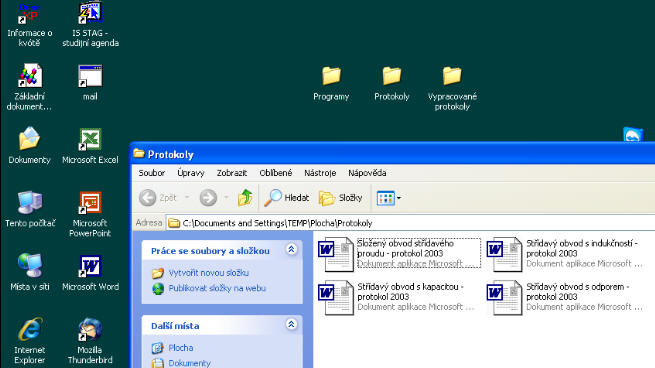Screen dimensions: 655x368
Task: Open the Nástroje menu
Action: (320, 173)
